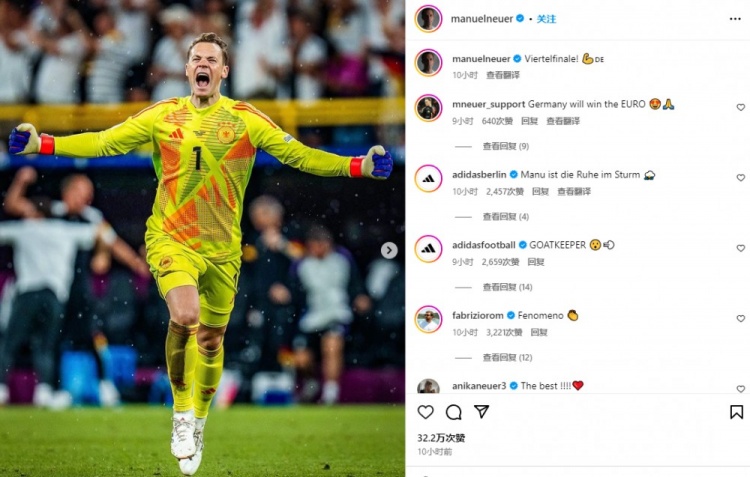Reply to the adidasberlin comment
750x477 pixels.
(x=540, y=191)
